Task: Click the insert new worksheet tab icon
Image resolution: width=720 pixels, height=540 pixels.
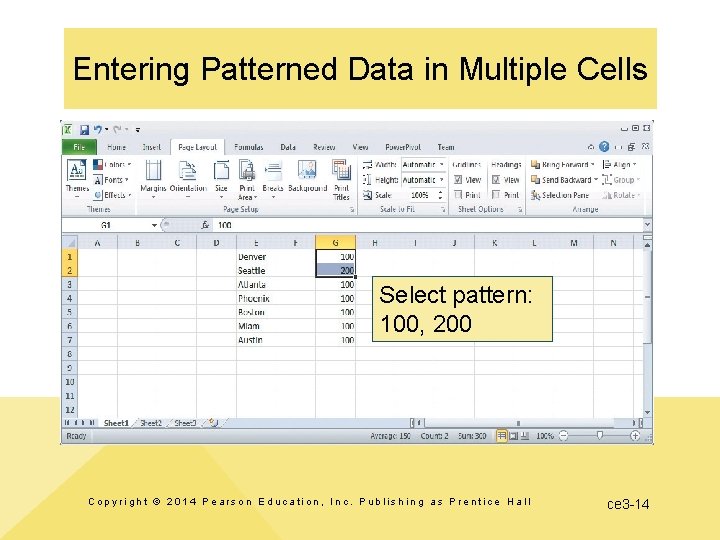Action: (x=213, y=423)
